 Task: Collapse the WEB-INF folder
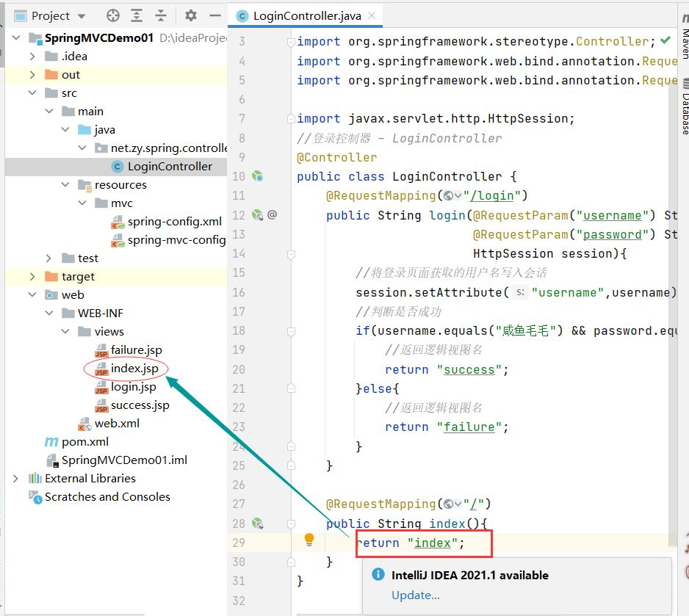click(49, 313)
